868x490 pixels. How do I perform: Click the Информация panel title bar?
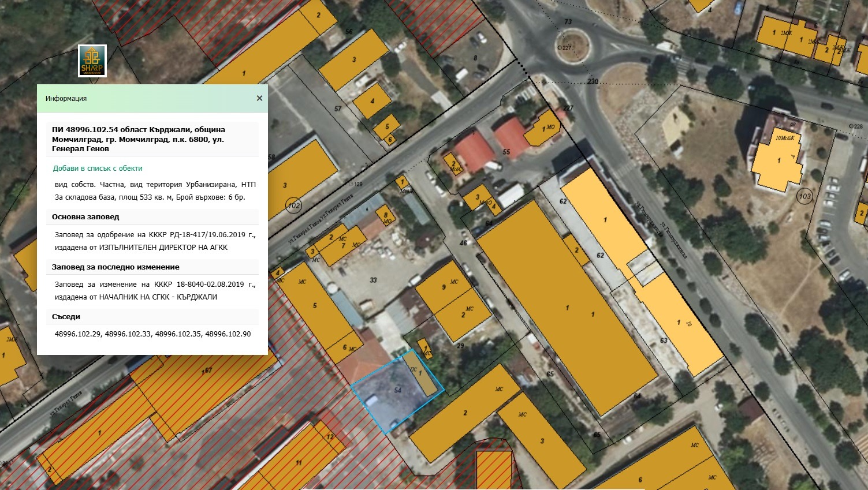144,99
